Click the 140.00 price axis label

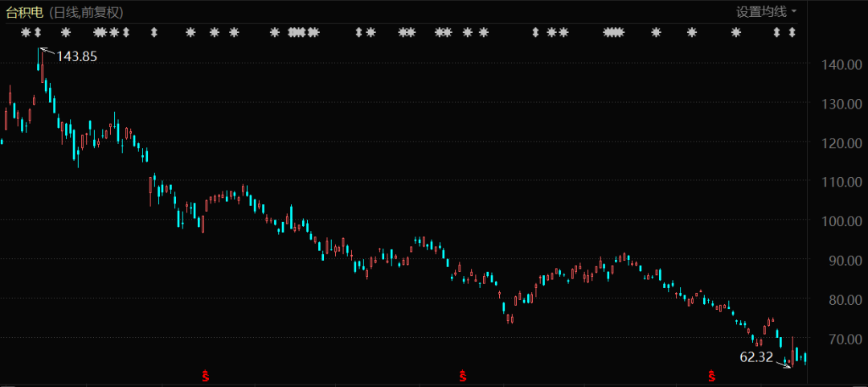836,65
